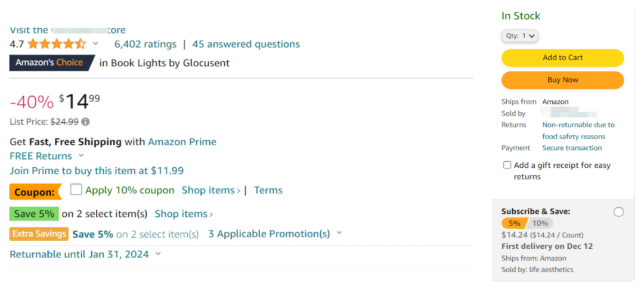The width and height of the screenshot is (644, 286).
Task: Click the Extra Savings badge
Action: [x=39, y=233]
